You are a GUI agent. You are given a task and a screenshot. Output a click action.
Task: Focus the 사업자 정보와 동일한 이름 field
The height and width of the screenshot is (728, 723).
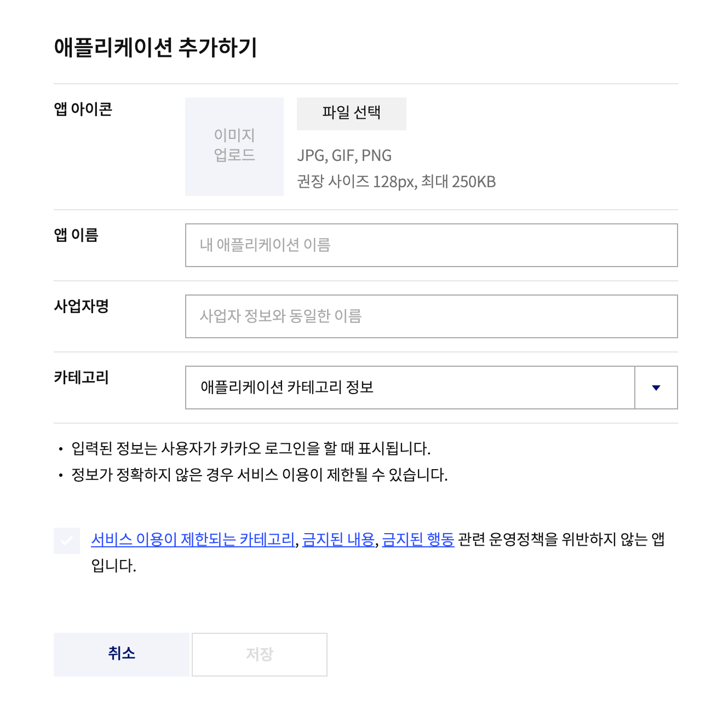tap(432, 316)
